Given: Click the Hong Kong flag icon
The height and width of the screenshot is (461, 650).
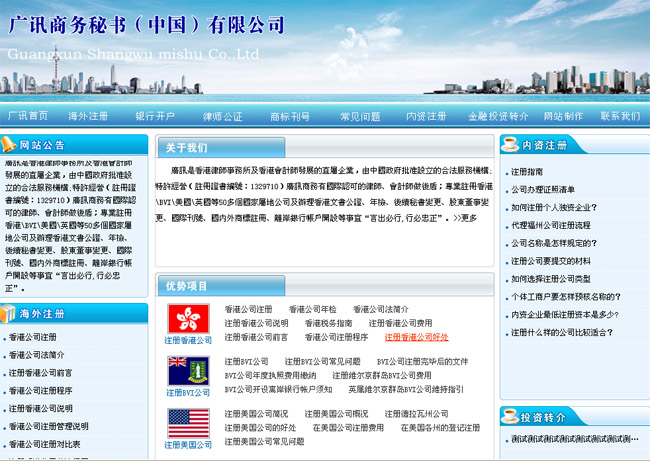Looking at the screenshot, I should coord(188,319).
